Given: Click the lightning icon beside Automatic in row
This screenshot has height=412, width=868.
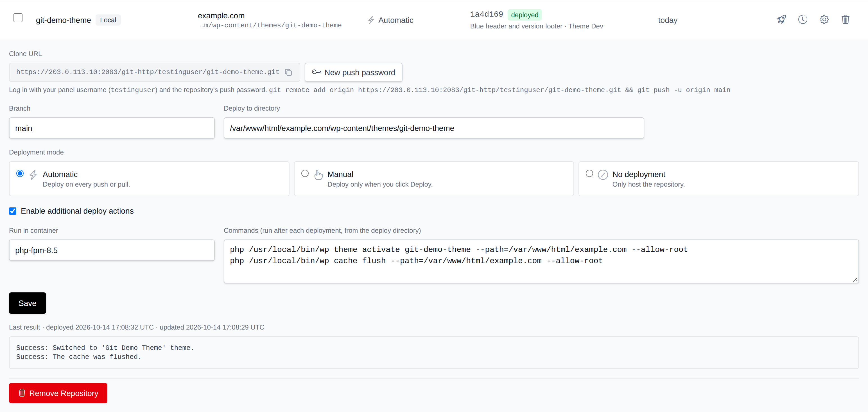Looking at the screenshot, I should (x=371, y=20).
